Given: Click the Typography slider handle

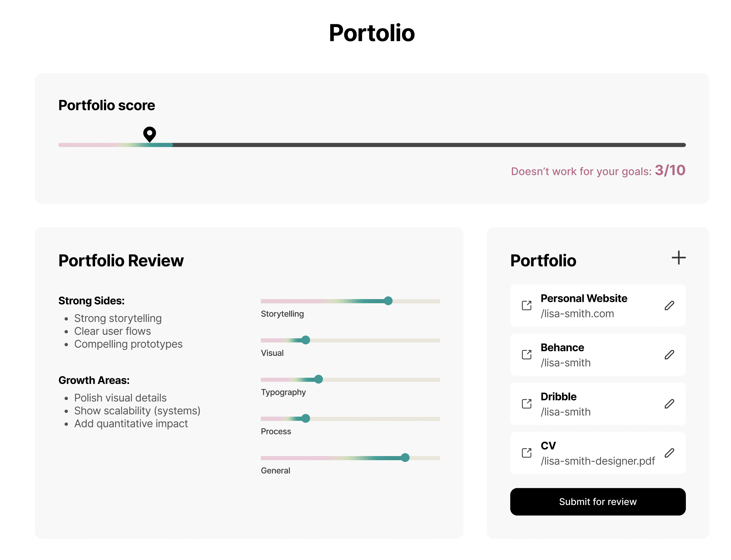Looking at the screenshot, I should [x=318, y=379].
